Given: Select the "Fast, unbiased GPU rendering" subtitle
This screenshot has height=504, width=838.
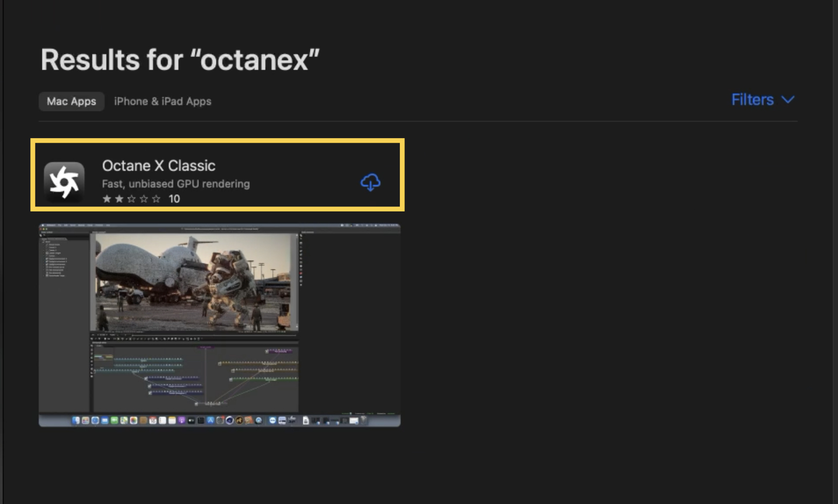Looking at the screenshot, I should (x=176, y=184).
